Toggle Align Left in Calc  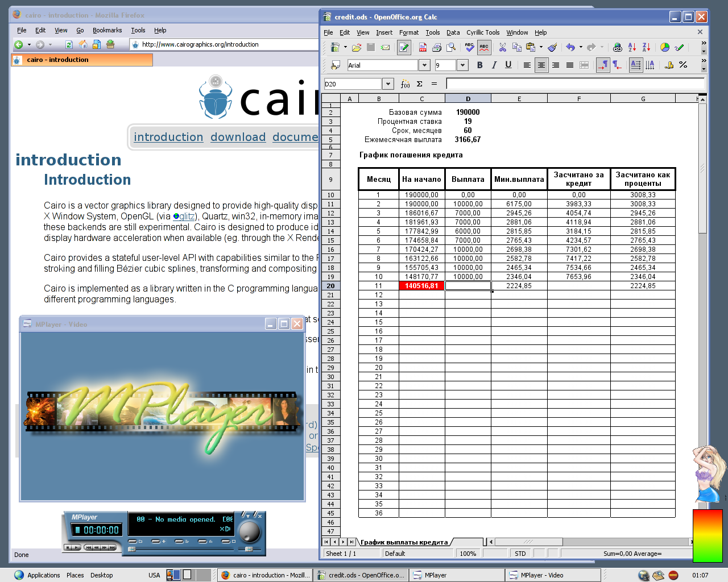(527, 65)
